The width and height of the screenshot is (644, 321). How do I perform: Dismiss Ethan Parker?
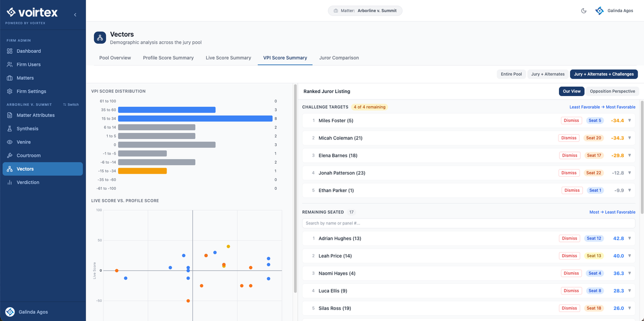(572, 190)
